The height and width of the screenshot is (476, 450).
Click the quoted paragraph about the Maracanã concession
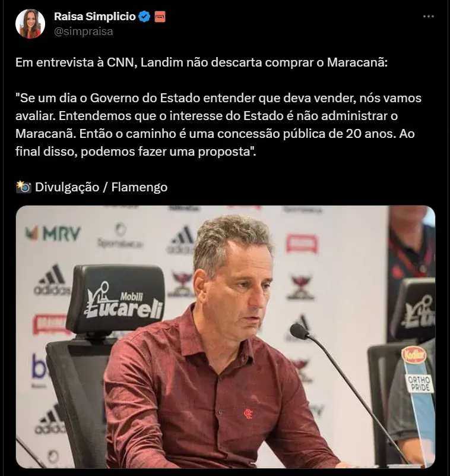click(218, 125)
